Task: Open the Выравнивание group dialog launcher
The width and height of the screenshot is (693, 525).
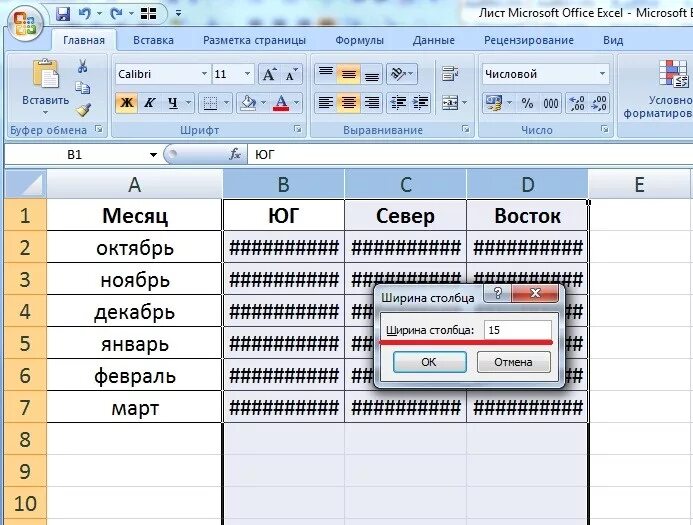Action: (465, 129)
